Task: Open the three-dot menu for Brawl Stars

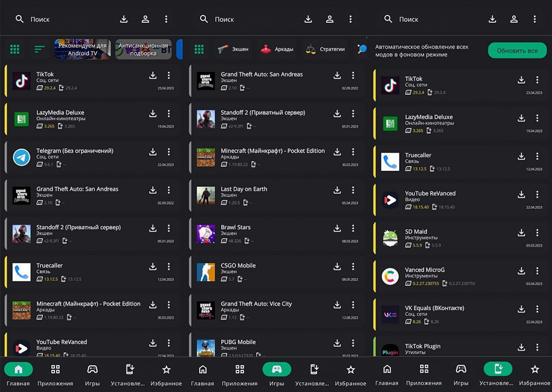Action: [353, 228]
